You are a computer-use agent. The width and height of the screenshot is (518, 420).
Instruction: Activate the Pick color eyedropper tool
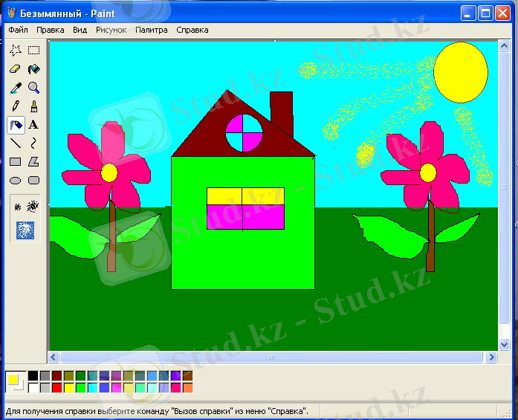[16, 88]
